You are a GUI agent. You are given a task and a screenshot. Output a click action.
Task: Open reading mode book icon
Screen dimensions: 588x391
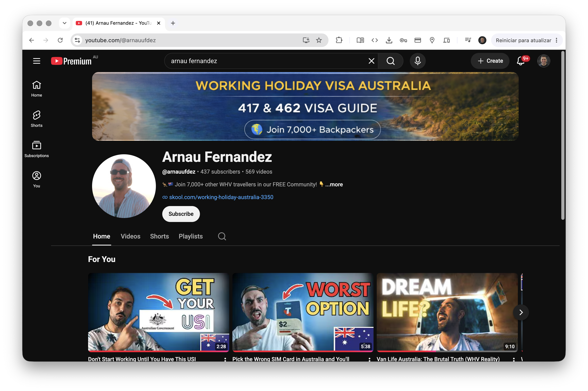click(360, 40)
